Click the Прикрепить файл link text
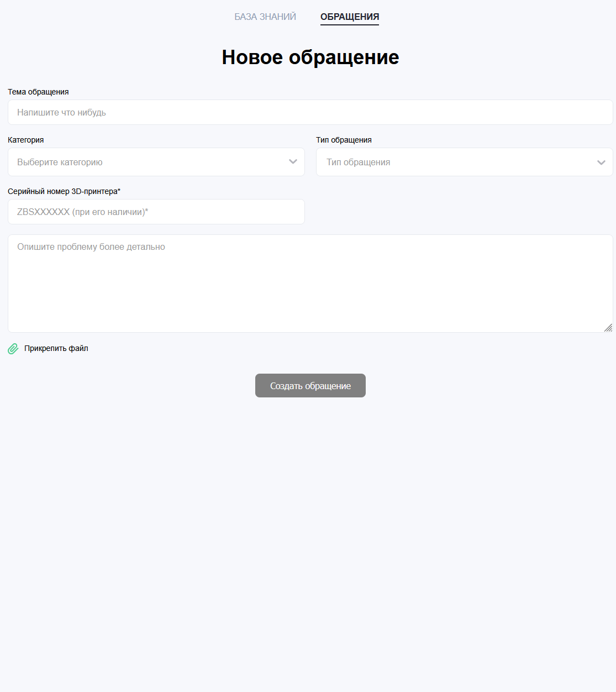The width and height of the screenshot is (616, 692). click(x=56, y=348)
